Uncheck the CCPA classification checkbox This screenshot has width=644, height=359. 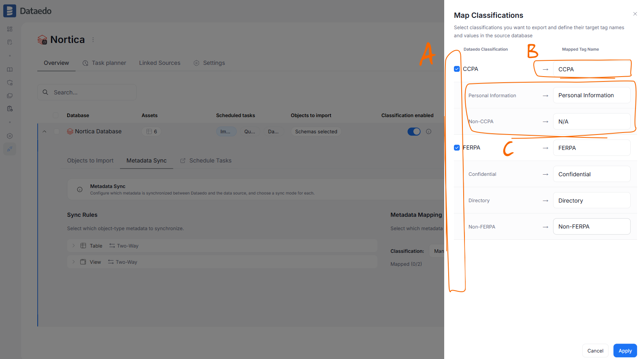457,69
